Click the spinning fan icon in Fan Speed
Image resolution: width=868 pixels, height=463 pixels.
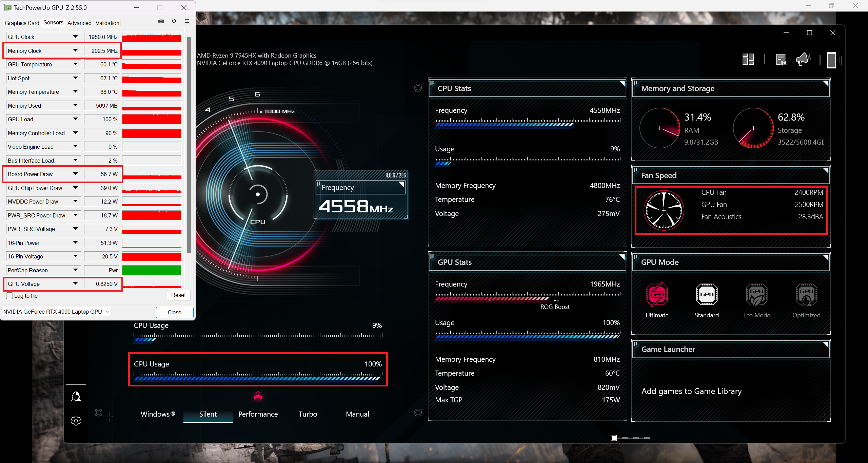[x=664, y=210]
